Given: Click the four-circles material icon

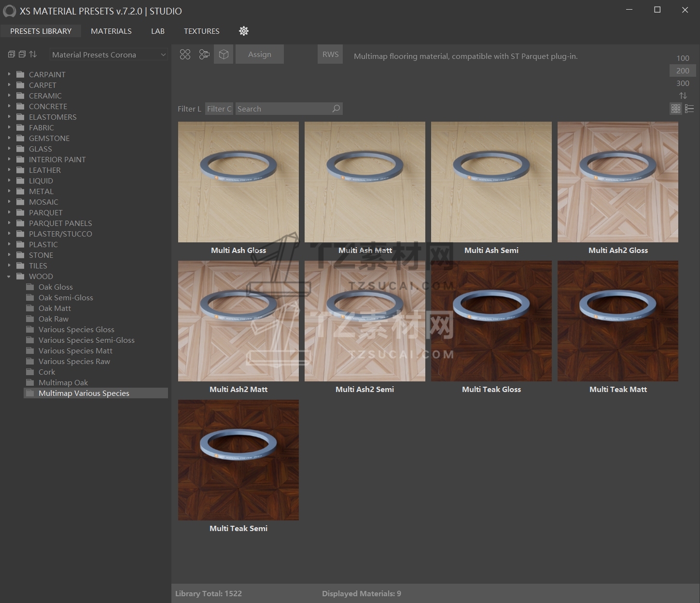Looking at the screenshot, I should (x=185, y=55).
